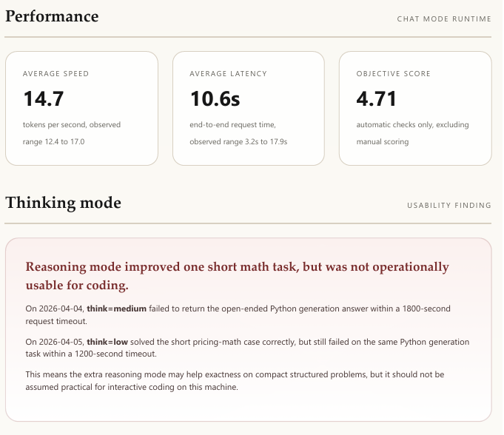Click the tokens per second description text

72,125
